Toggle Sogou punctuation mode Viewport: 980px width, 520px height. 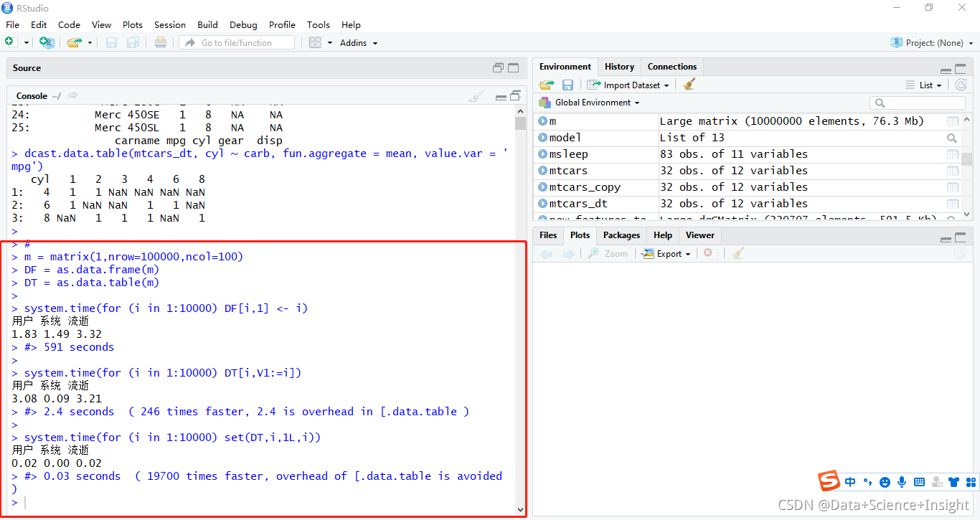pyautogui.click(x=867, y=482)
